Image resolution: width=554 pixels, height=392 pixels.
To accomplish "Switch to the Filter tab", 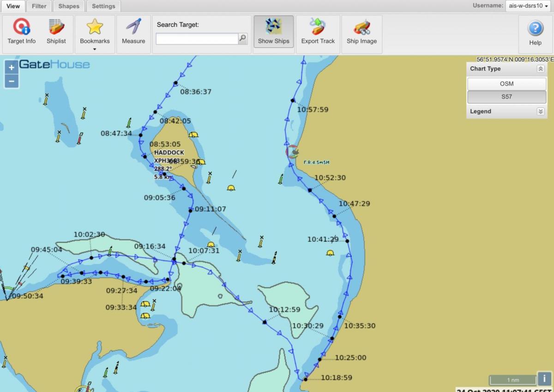I will click(x=39, y=6).
